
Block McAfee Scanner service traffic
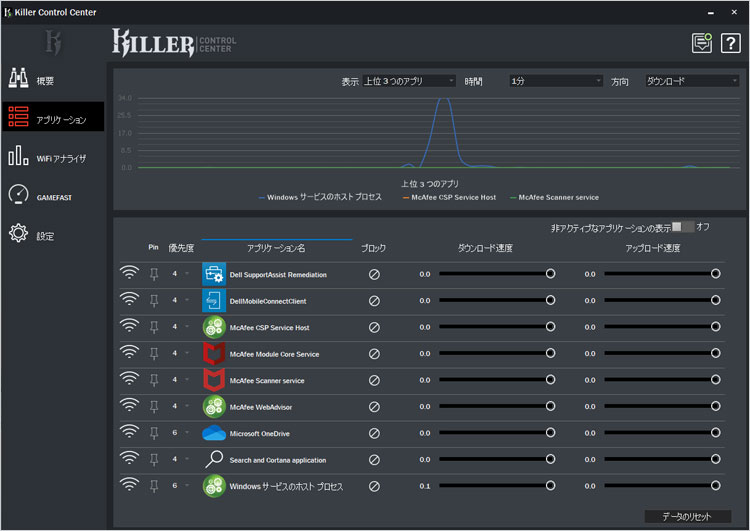(374, 380)
